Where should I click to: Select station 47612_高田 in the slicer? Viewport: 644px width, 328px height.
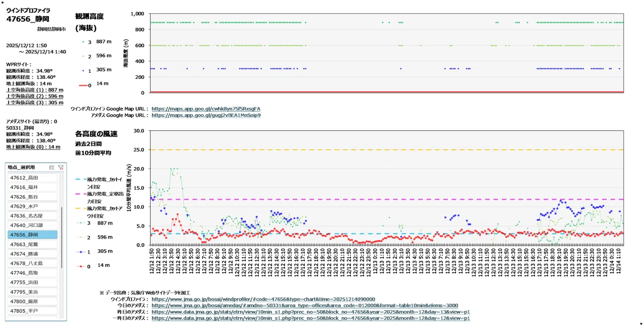pos(33,177)
